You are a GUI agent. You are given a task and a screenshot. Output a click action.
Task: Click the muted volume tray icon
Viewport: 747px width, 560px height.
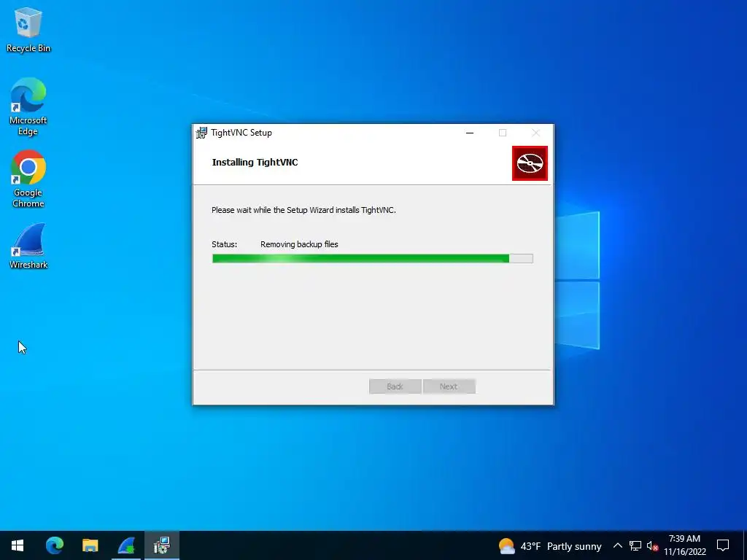tap(652, 545)
